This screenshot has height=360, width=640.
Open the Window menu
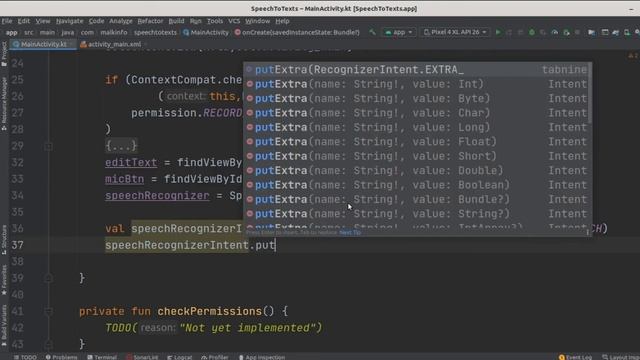(x=258, y=21)
